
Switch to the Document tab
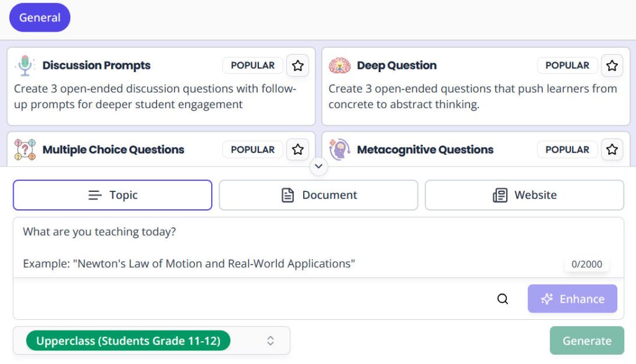coord(319,195)
